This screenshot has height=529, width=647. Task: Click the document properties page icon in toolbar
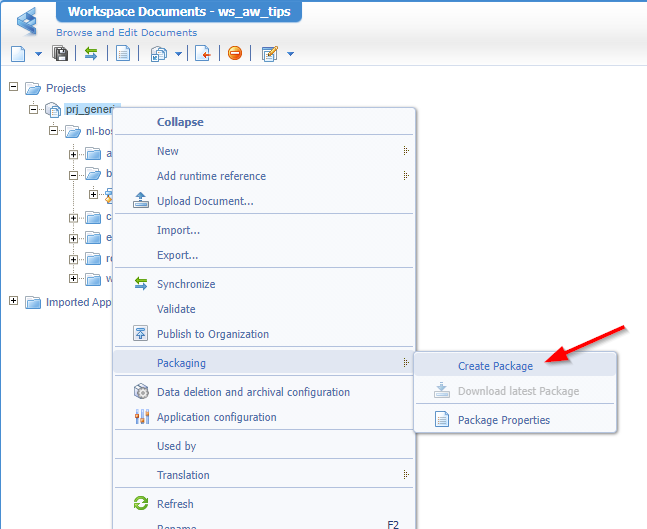(123, 53)
